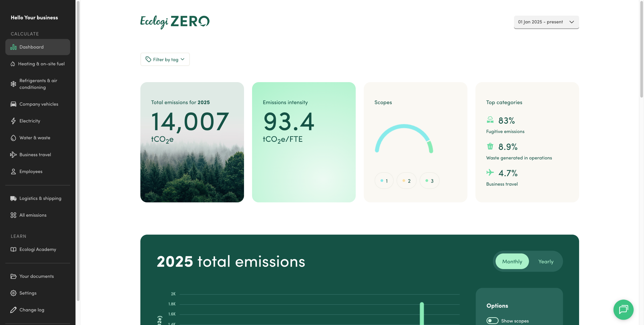This screenshot has height=325, width=644.
Task: Click the car Company vehicles icon
Action: click(13, 104)
